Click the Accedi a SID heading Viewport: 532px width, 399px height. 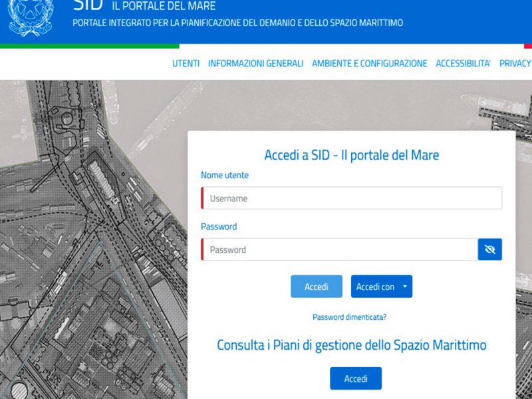click(351, 154)
